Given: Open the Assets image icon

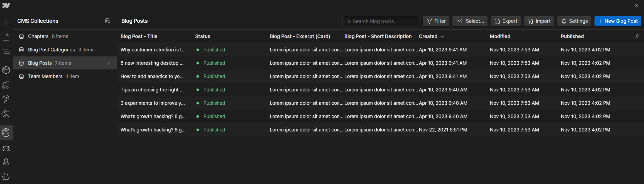Looking at the screenshot, I should (6, 114).
